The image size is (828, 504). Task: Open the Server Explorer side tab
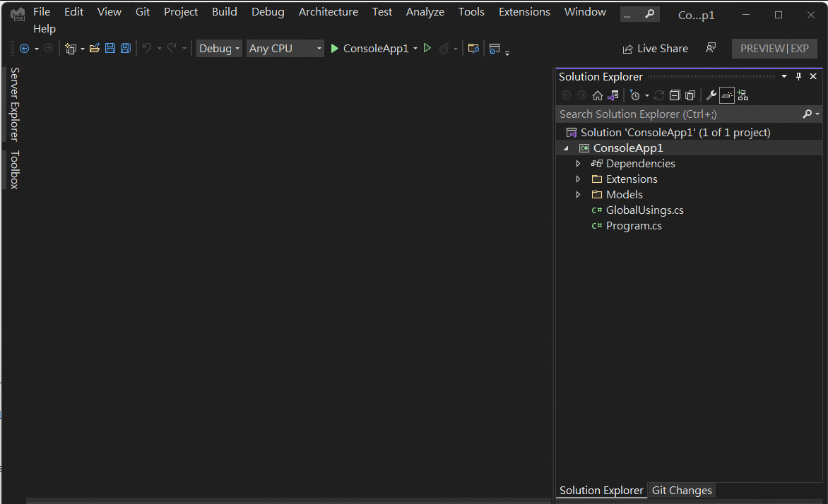coord(15,104)
